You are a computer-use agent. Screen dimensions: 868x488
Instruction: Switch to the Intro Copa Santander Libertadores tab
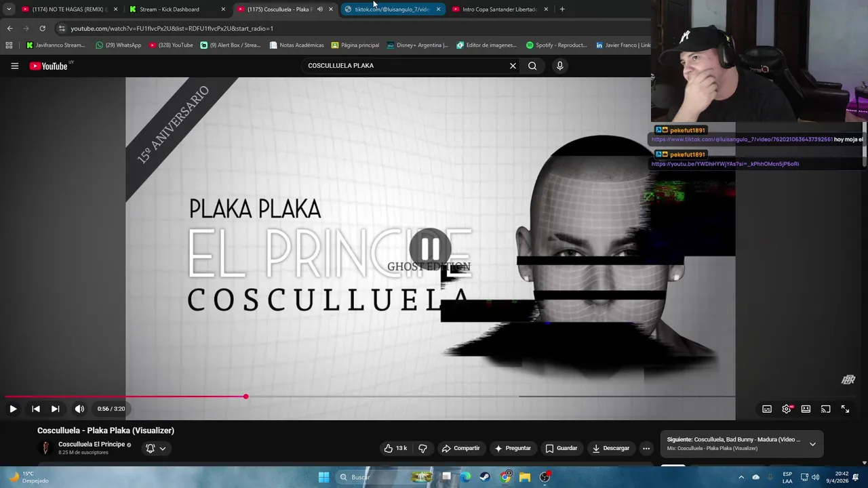(x=500, y=9)
